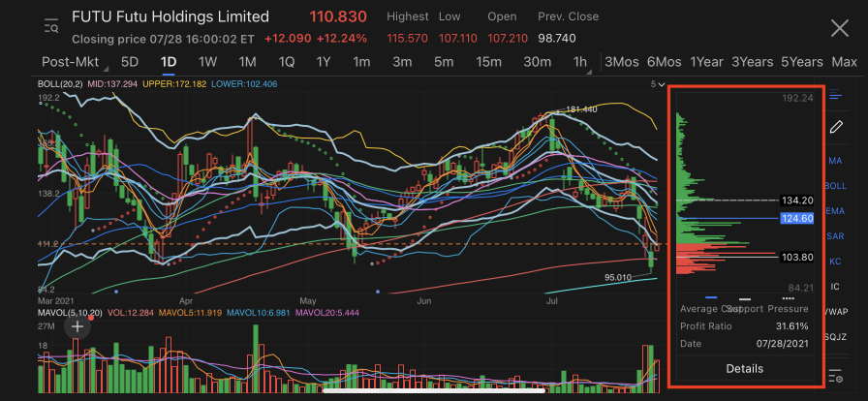868x401 pixels.
Task: Click the Highest 115.570 value
Action: click(408, 38)
